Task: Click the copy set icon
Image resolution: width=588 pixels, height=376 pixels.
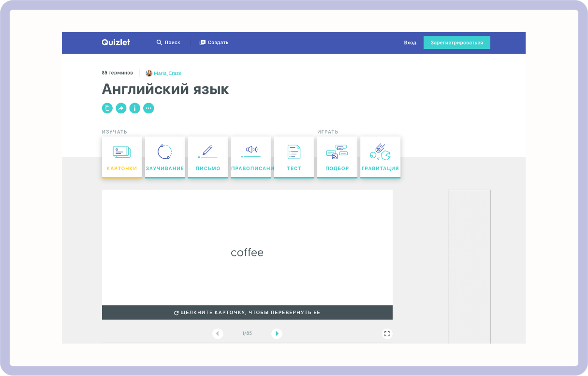Action: point(107,108)
